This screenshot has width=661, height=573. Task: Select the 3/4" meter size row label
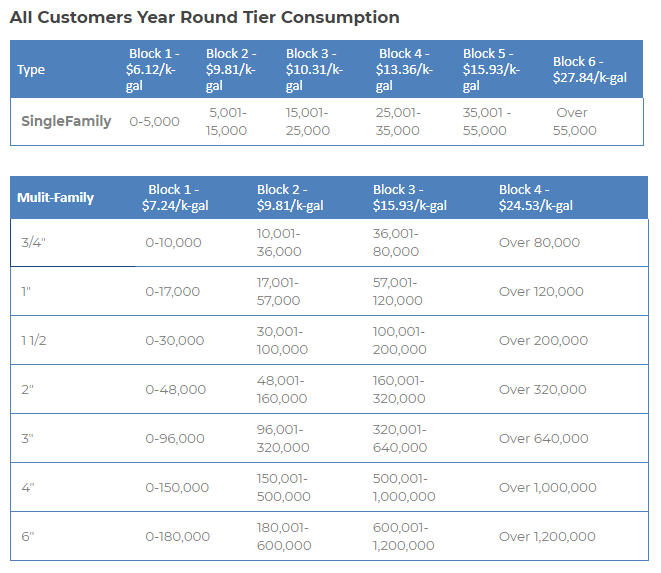click(x=34, y=243)
